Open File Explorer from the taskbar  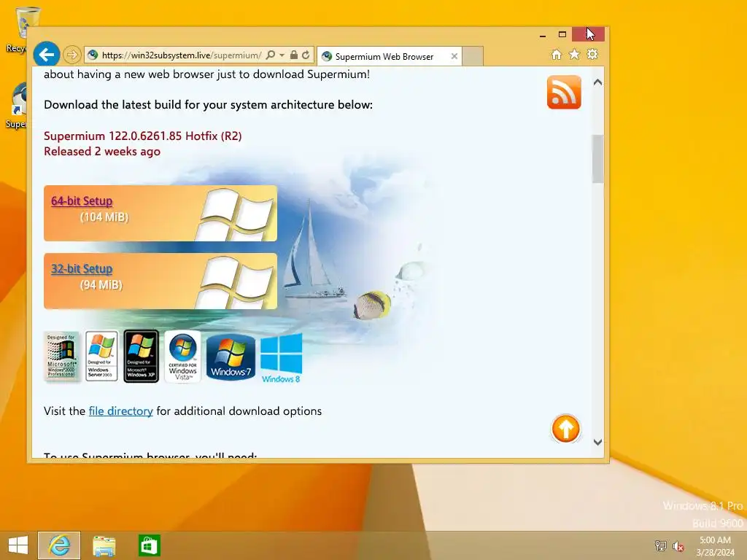[104, 545]
